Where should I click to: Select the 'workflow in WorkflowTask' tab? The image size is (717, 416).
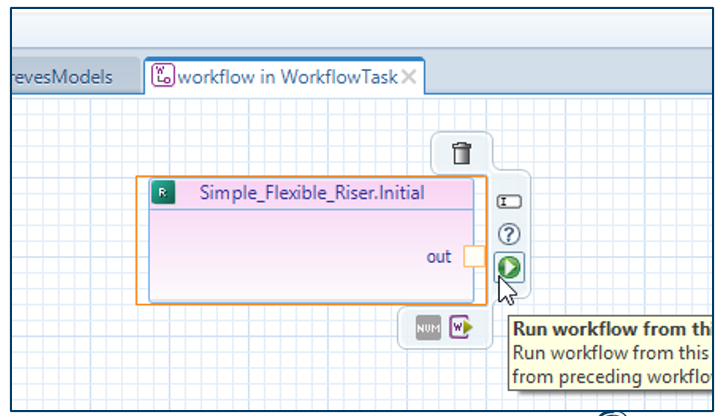(287, 77)
